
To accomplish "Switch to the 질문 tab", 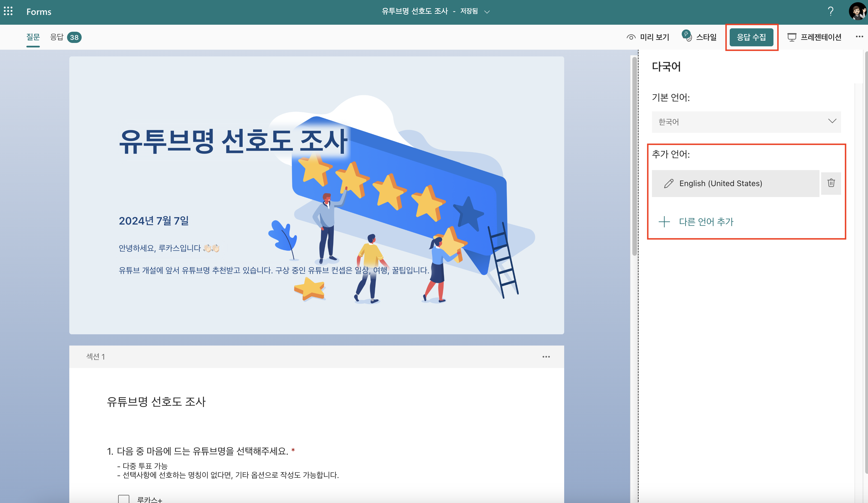I will tap(33, 37).
